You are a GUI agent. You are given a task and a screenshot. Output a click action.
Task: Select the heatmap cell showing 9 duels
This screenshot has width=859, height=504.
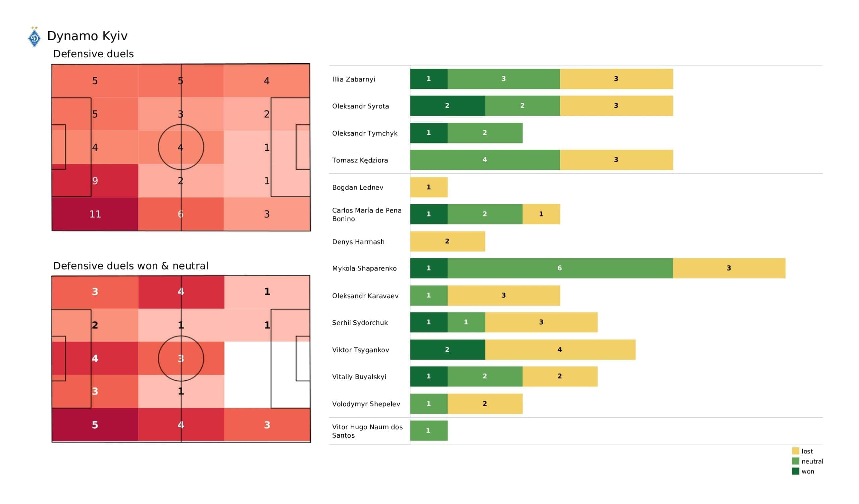tap(95, 181)
